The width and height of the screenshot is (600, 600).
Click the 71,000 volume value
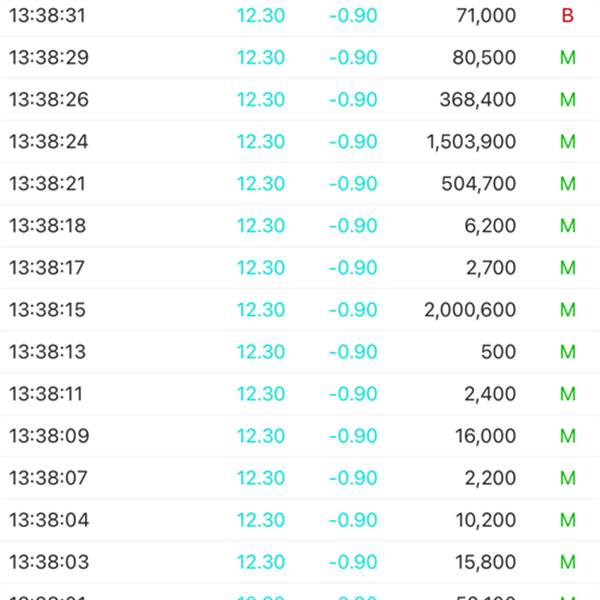[x=484, y=16]
